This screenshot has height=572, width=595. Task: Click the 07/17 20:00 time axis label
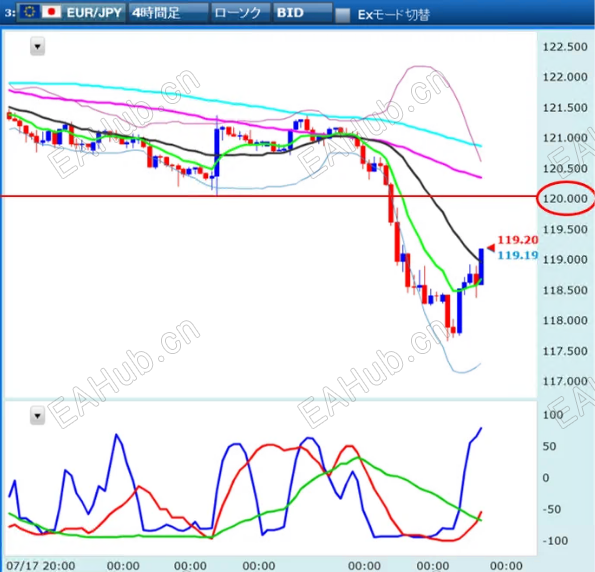41,565
